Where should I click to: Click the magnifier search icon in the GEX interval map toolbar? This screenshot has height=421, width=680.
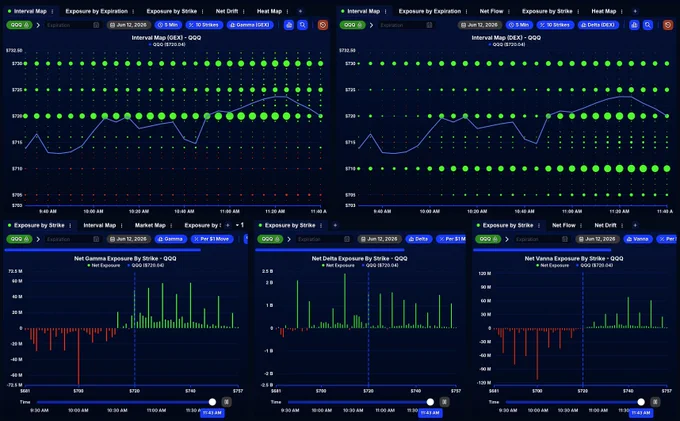tap(303, 25)
